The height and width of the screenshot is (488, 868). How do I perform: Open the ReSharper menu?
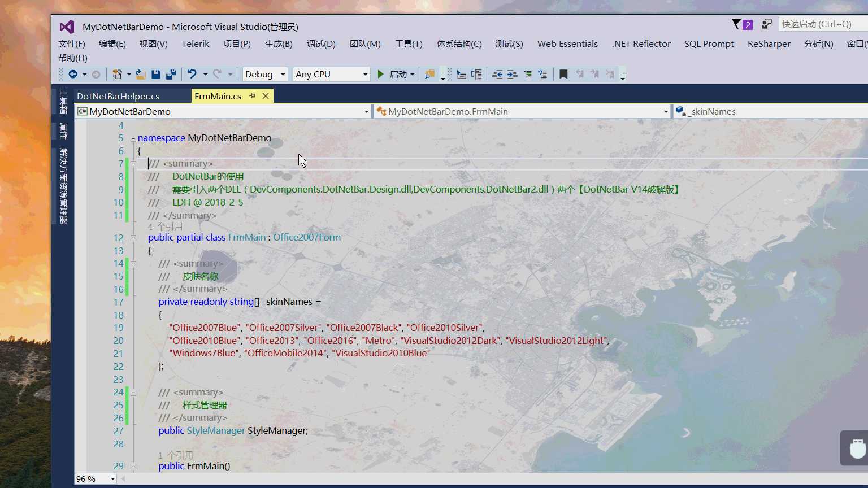[769, 43]
